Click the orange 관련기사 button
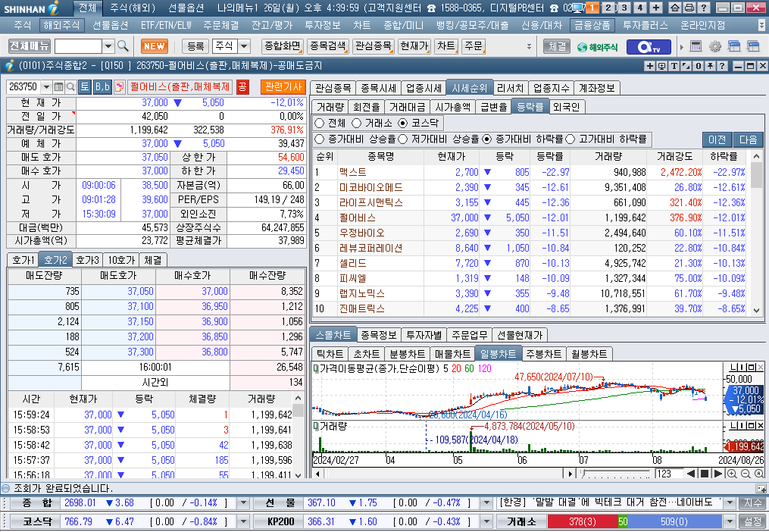769x532 pixels. pos(283,87)
